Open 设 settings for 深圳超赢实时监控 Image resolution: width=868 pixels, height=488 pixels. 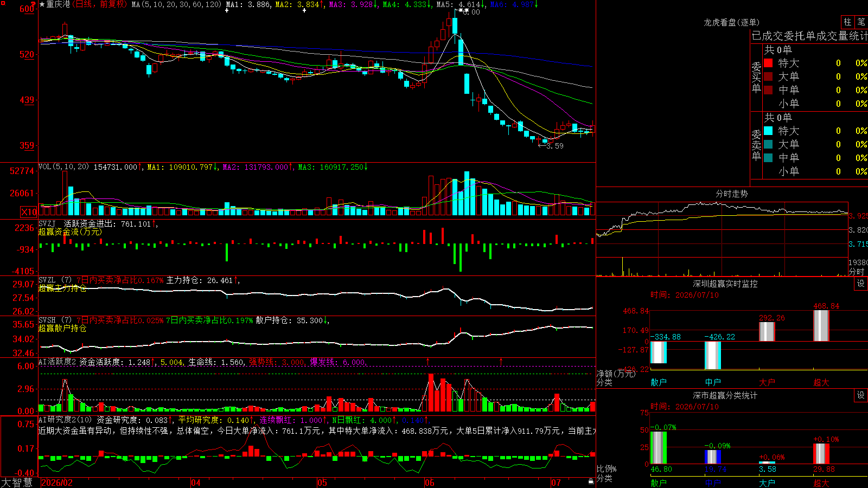(x=860, y=284)
